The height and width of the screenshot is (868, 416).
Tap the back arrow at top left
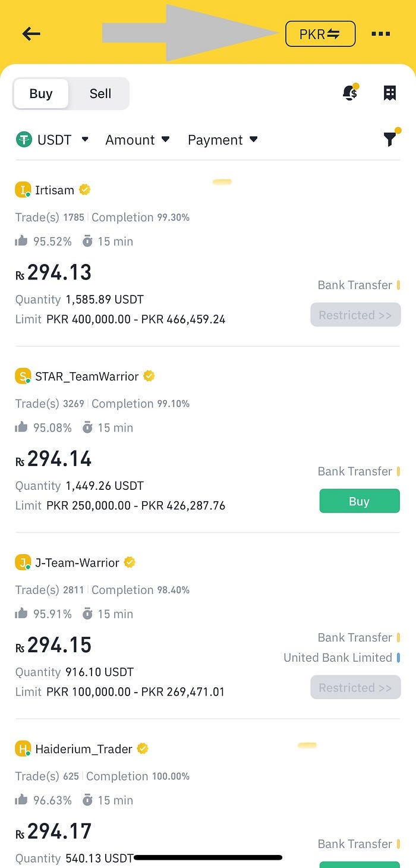[31, 33]
